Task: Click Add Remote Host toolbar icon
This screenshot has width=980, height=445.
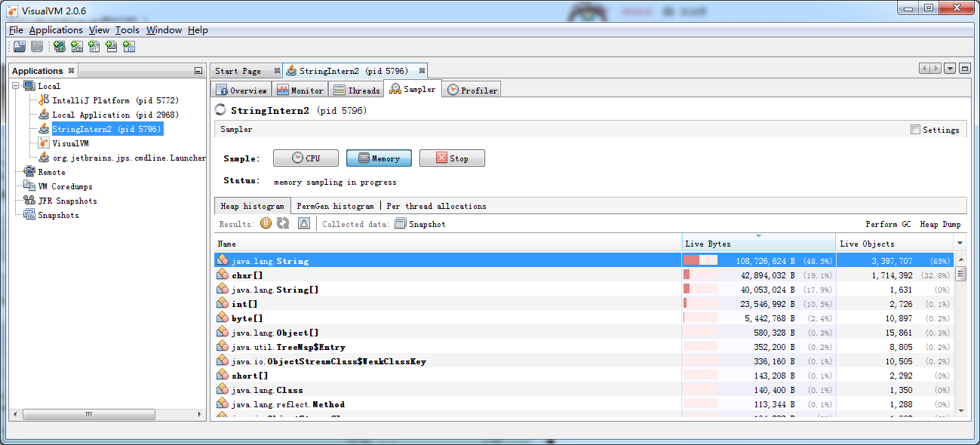Action: (x=60, y=47)
